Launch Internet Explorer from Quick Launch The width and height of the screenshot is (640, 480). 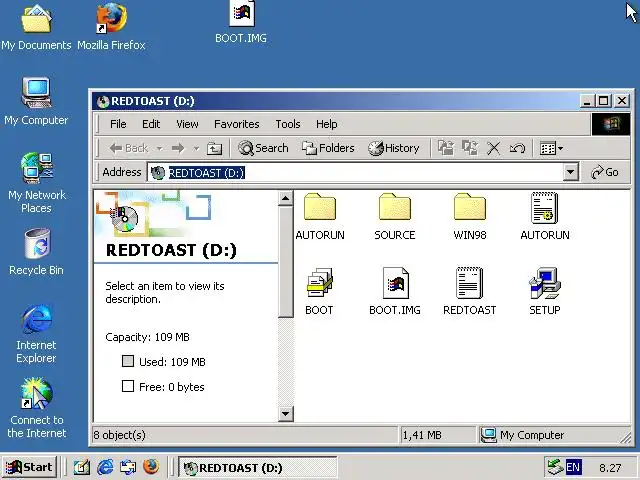click(105, 467)
